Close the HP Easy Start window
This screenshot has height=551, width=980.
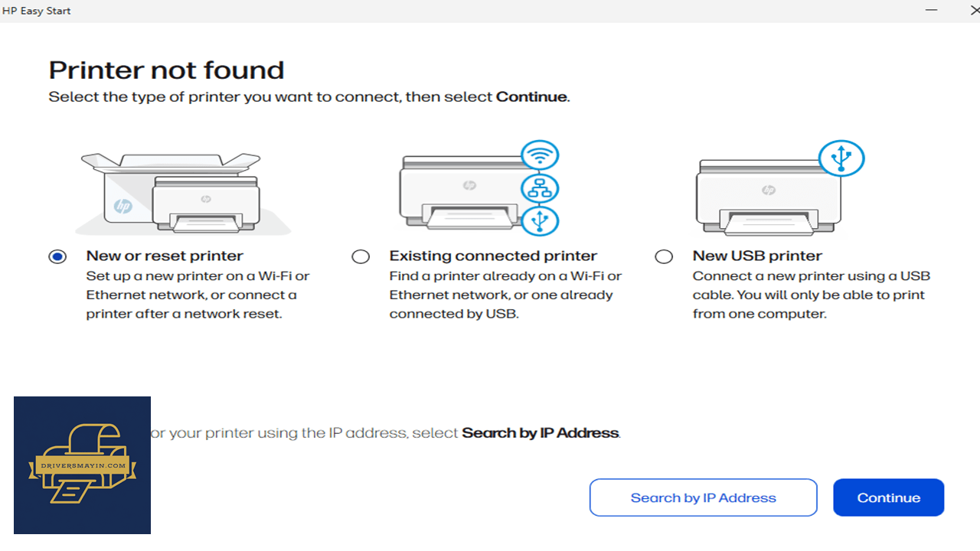click(975, 11)
